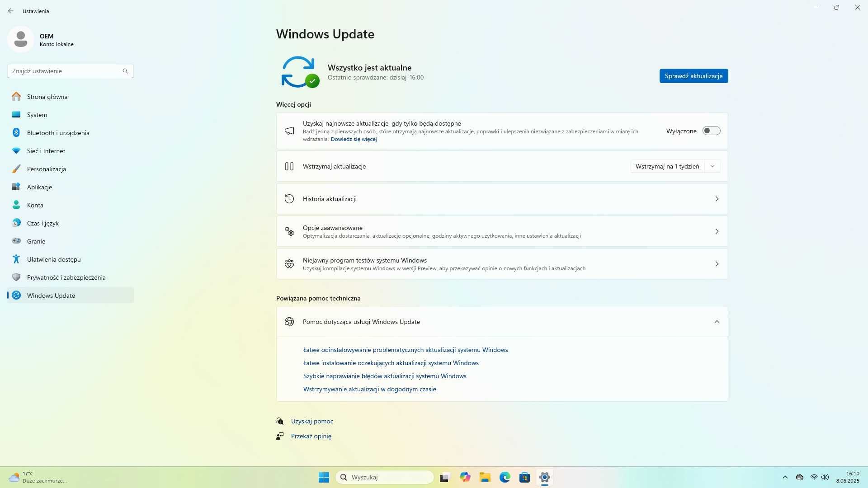
Task: Open the System settings category
Action: point(71,115)
